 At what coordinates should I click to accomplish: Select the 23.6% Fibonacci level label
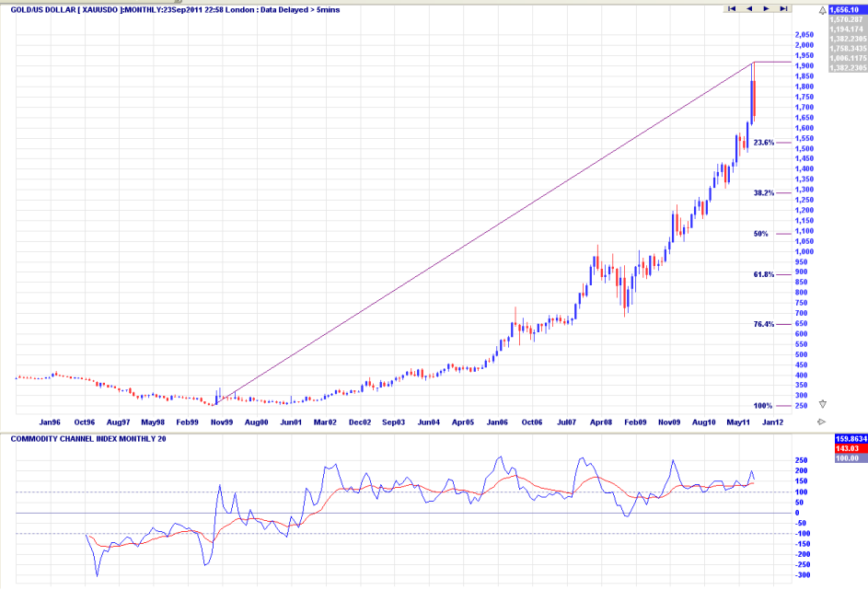[x=763, y=143]
